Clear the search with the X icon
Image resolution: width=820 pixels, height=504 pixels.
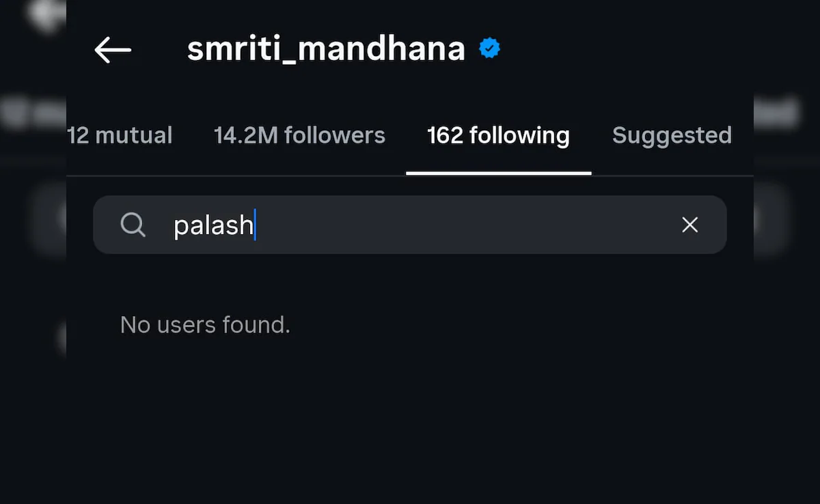690,225
